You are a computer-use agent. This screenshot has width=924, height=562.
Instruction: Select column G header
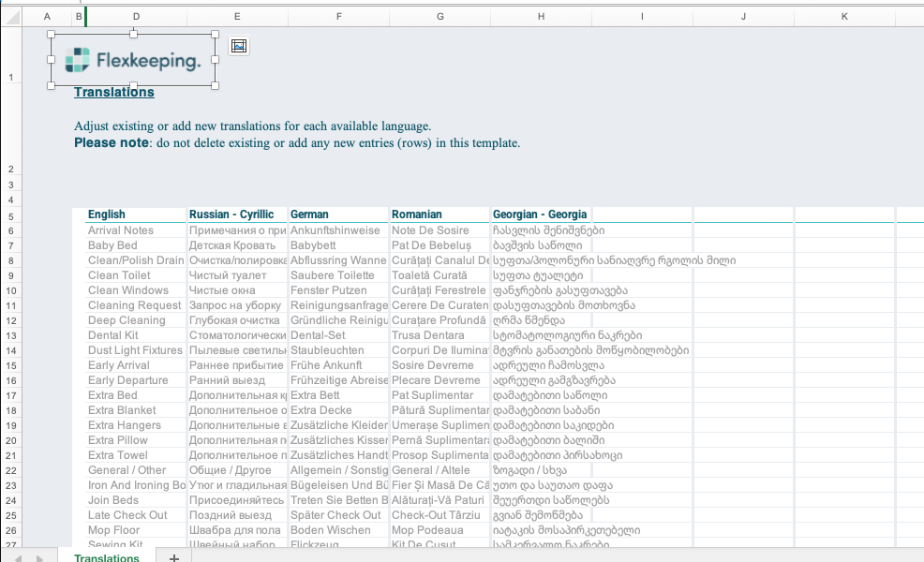point(440,17)
